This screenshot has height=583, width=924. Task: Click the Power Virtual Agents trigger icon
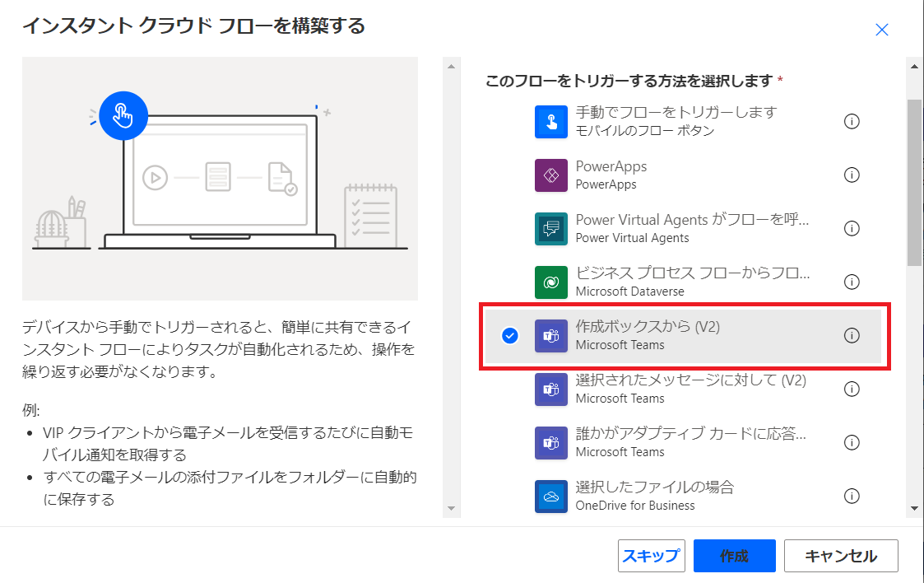pyautogui.click(x=551, y=229)
